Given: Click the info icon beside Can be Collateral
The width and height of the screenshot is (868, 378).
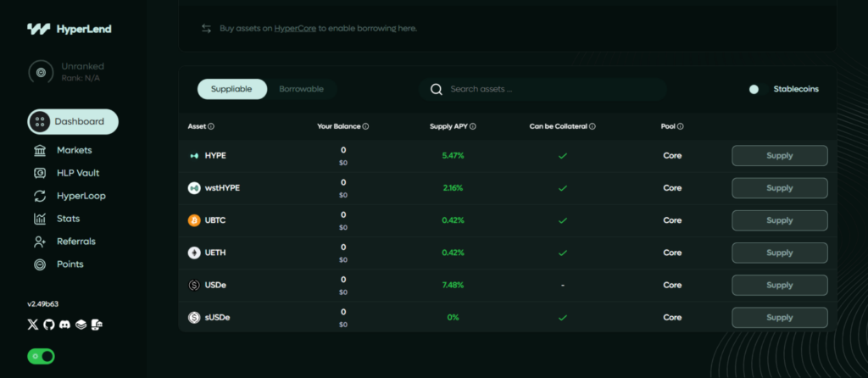Looking at the screenshot, I should pos(593,127).
